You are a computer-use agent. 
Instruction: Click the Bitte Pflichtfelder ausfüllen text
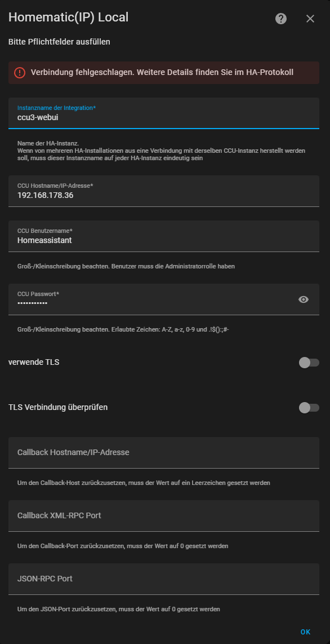(60, 42)
